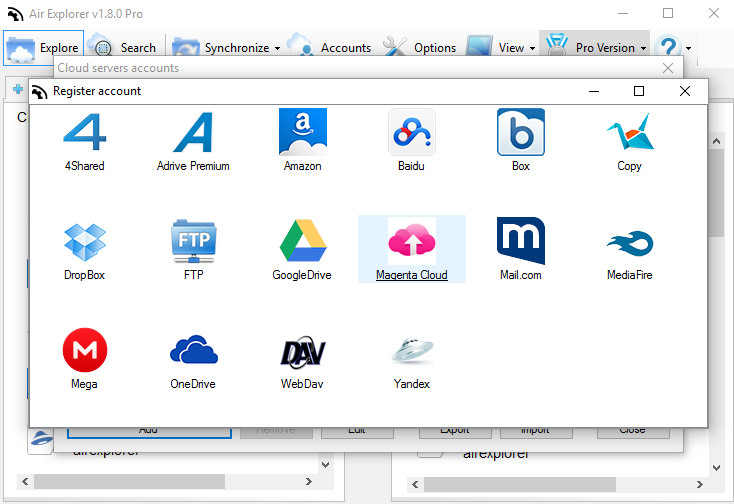Click left pane vertical scroll-down arrow

click(x=325, y=465)
